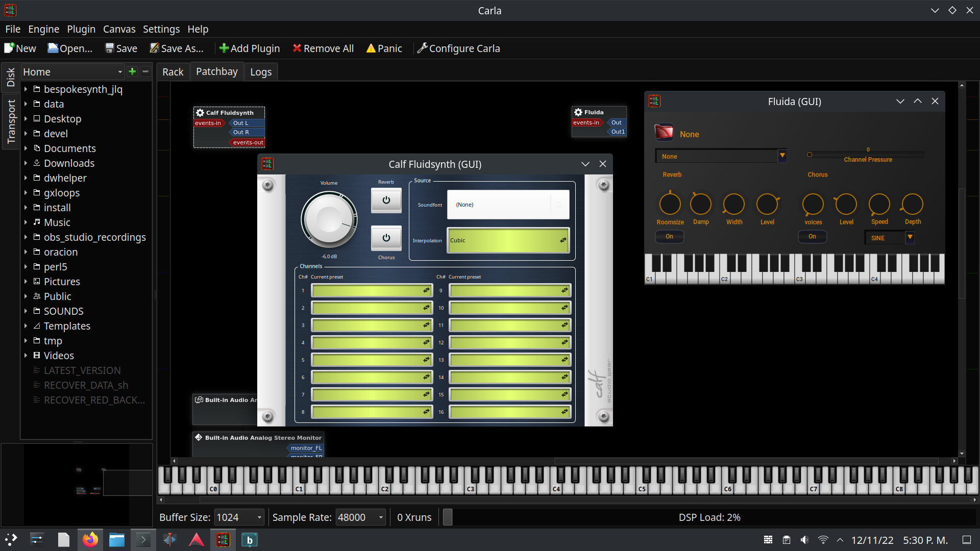Click the Add Plugin toolbar icon
This screenshot has height=551, width=980.
[224, 48]
